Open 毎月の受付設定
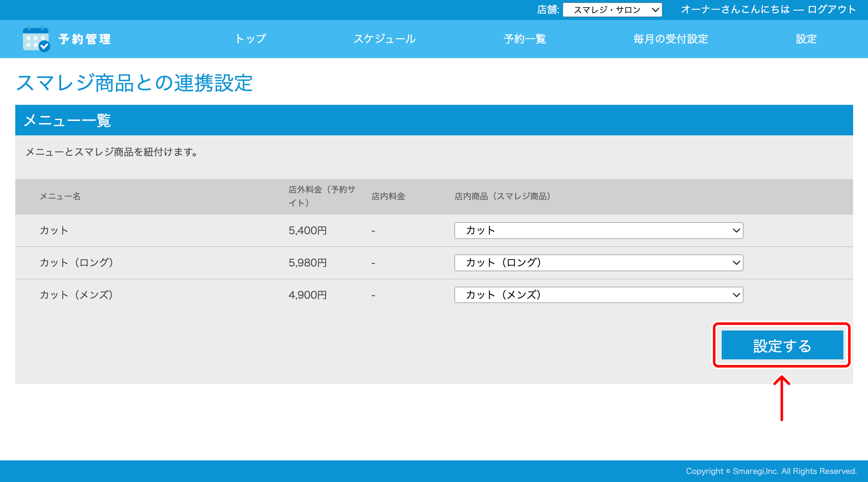 [670, 39]
